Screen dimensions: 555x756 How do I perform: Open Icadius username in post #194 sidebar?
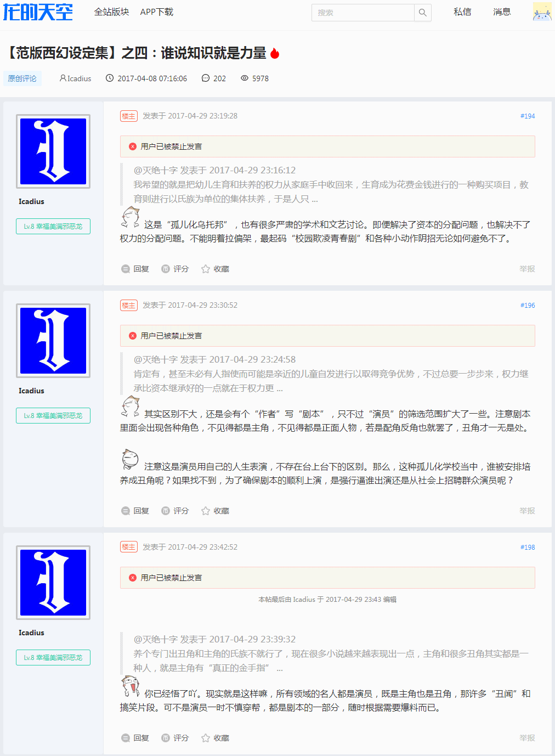pos(31,201)
